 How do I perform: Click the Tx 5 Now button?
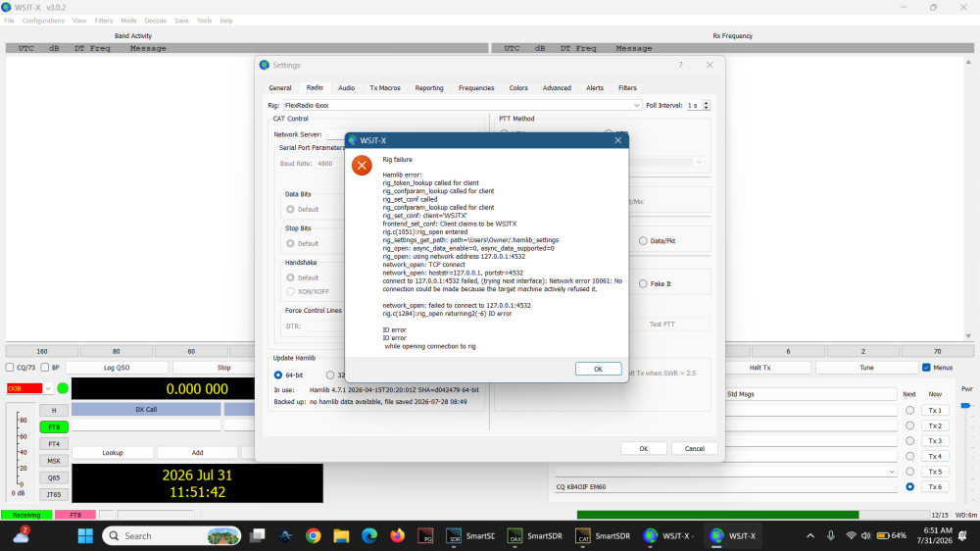[x=935, y=472]
